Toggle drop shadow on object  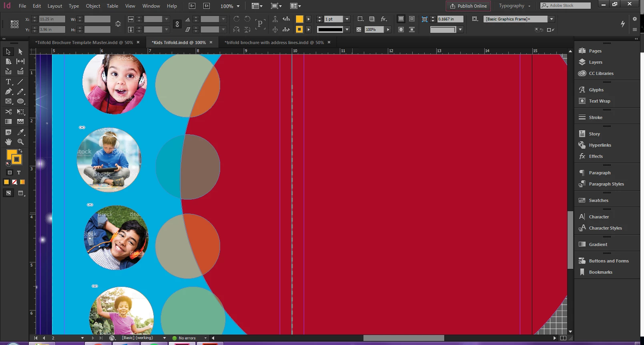pyautogui.click(x=372, y=19)
